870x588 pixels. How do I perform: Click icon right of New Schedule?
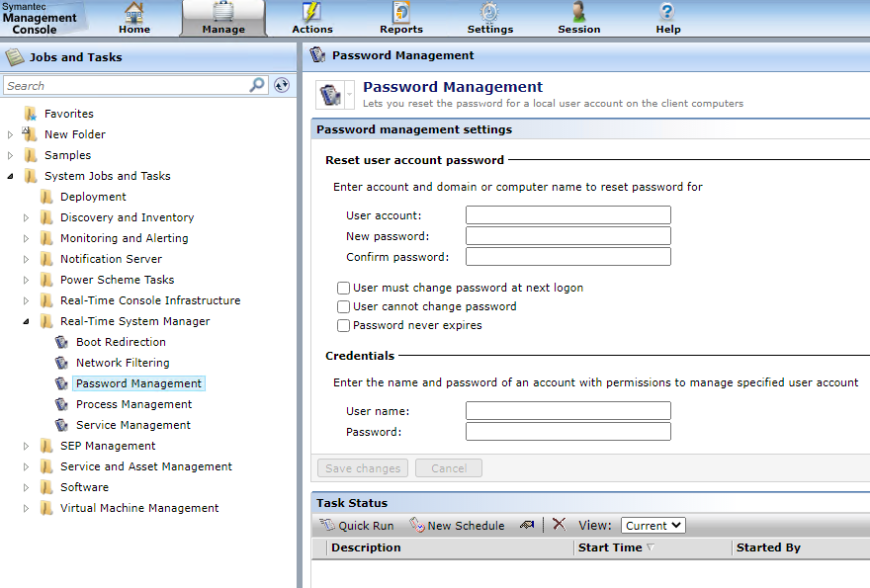pos(527,525)
